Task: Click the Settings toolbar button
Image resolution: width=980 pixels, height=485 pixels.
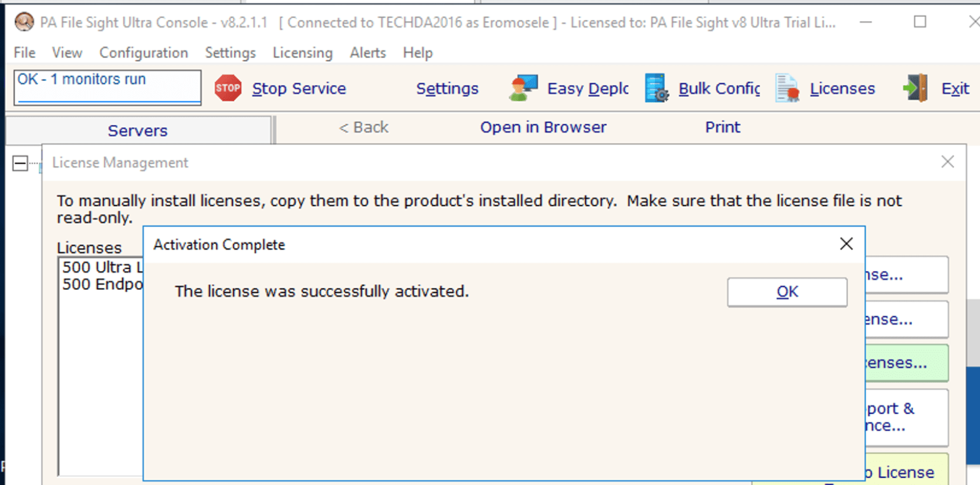Action: [x=447, y=89]
